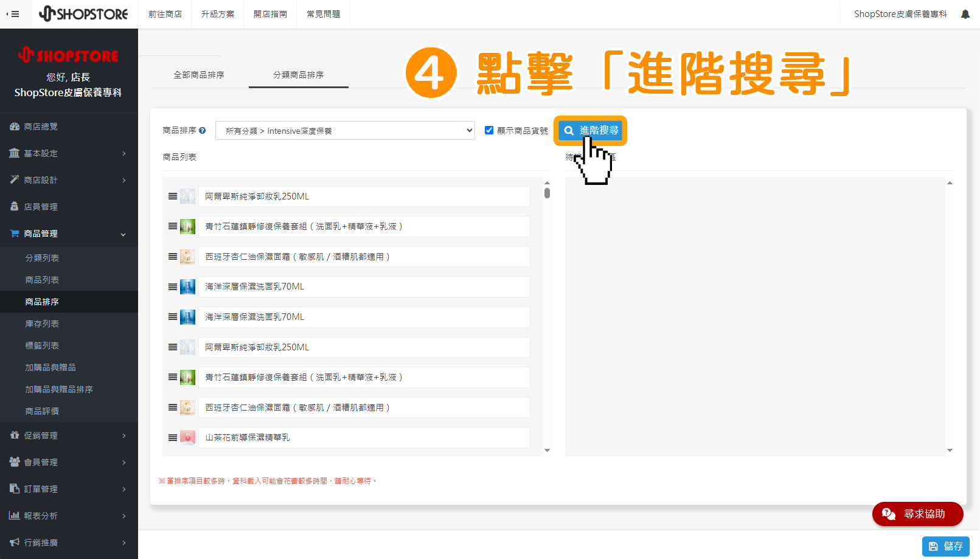Click thumbnail of first 西班牙杏仁油保濕面霜 row

188,257
